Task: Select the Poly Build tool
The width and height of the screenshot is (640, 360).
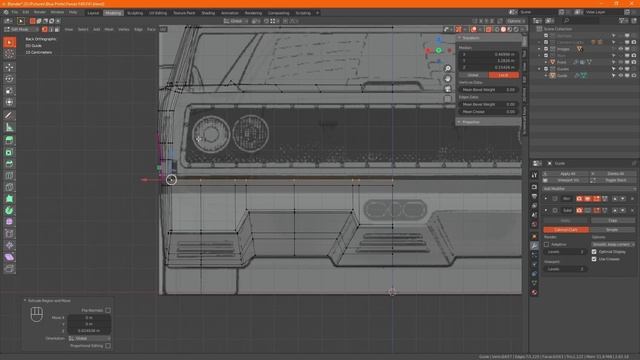Action: pos(9,199)
